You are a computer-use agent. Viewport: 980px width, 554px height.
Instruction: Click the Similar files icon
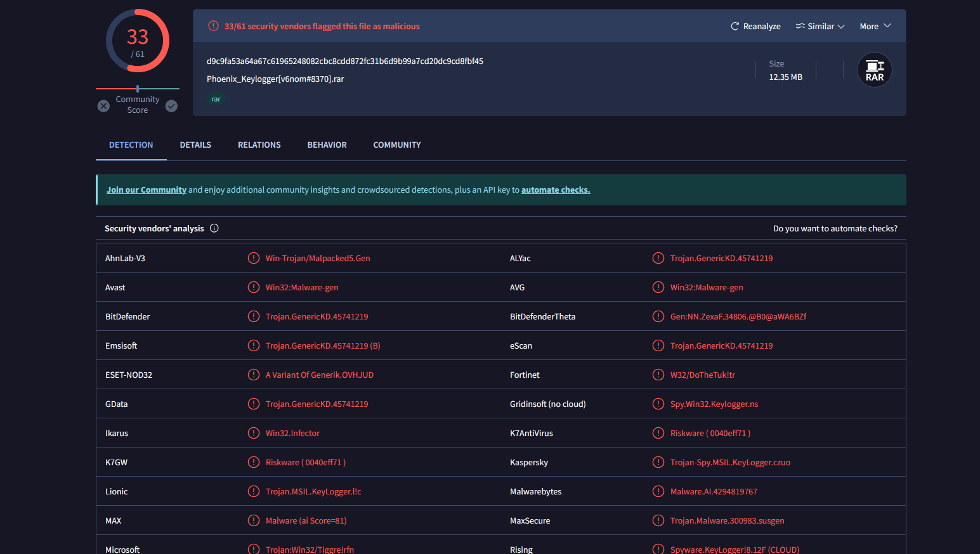(800, 26)
